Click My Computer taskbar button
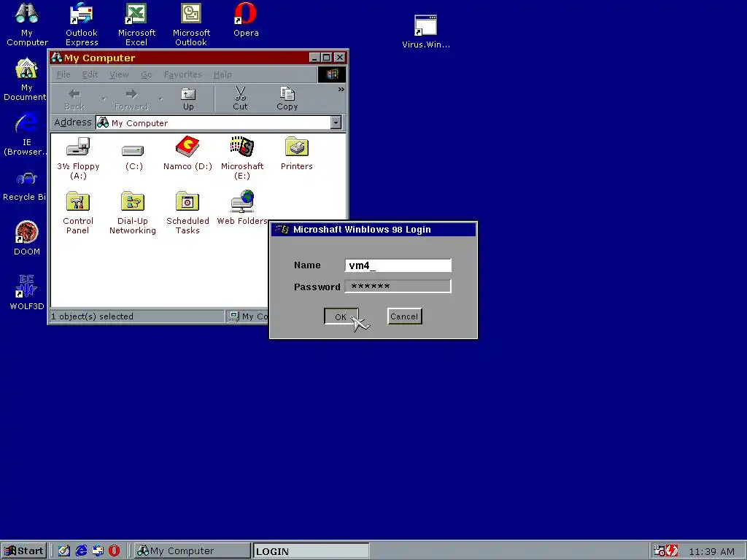 192,551
